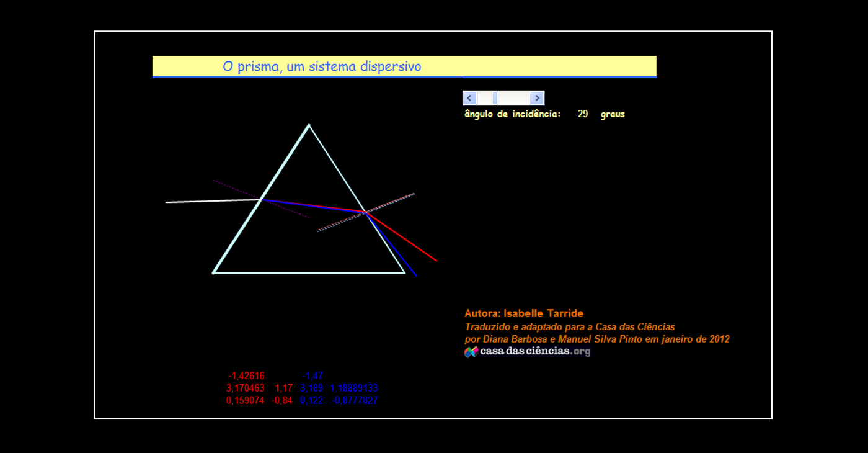Viewport: 868px width, 453px height.
Task: Click the red value 0,159074
Action: tap(245, 401)
